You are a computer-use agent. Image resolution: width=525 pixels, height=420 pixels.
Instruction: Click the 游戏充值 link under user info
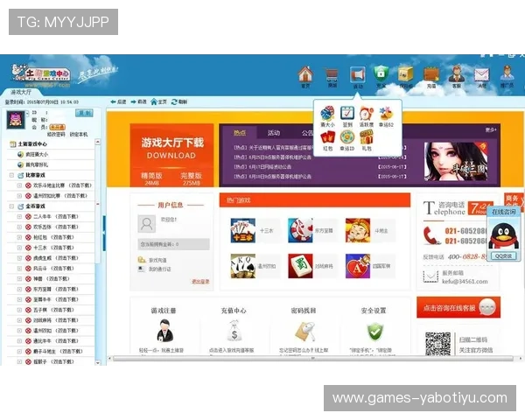(157, 260)
